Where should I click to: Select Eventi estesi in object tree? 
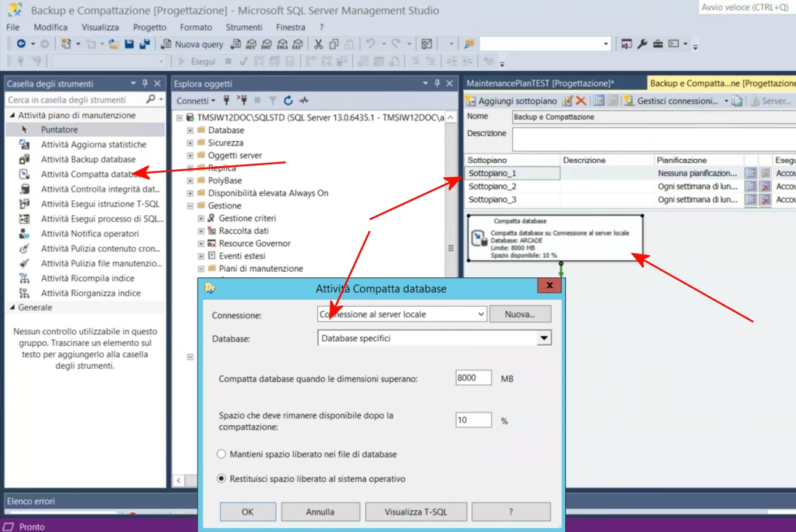[242, 256]
